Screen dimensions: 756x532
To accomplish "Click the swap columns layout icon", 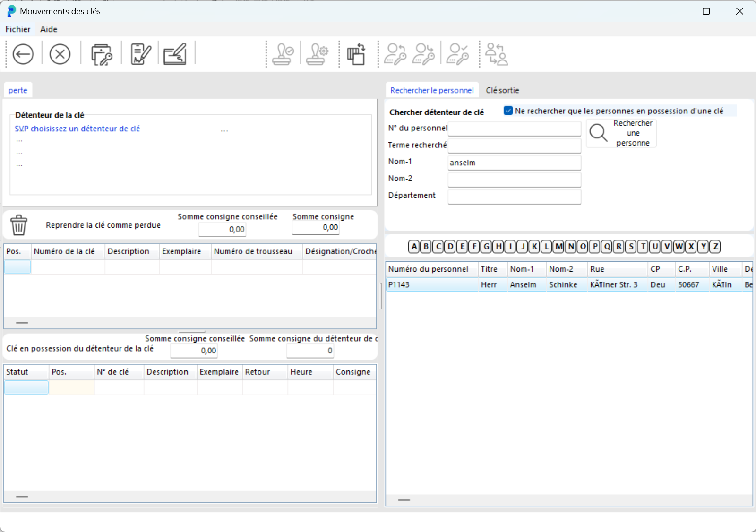I will [x=356, y=54].
